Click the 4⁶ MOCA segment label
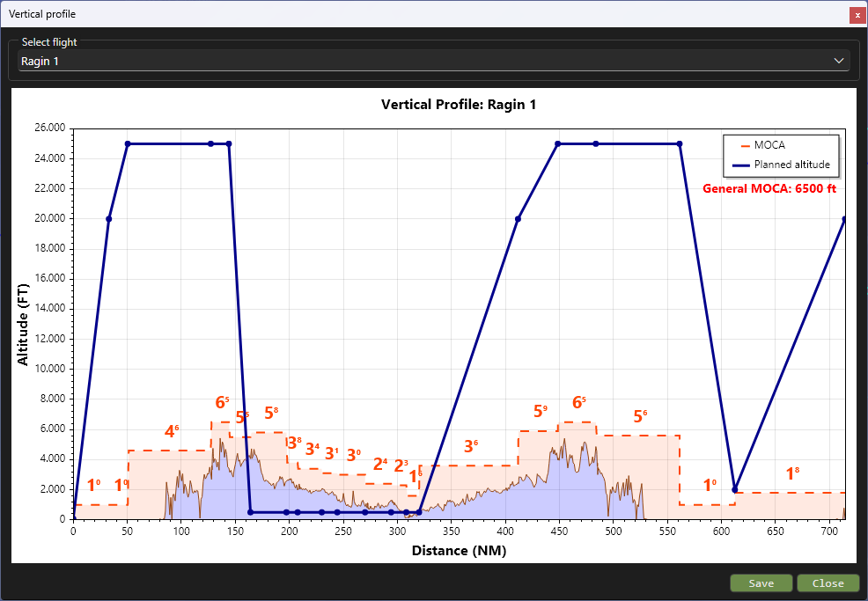This screenshot has width=868, height=601. pos(172,432)
